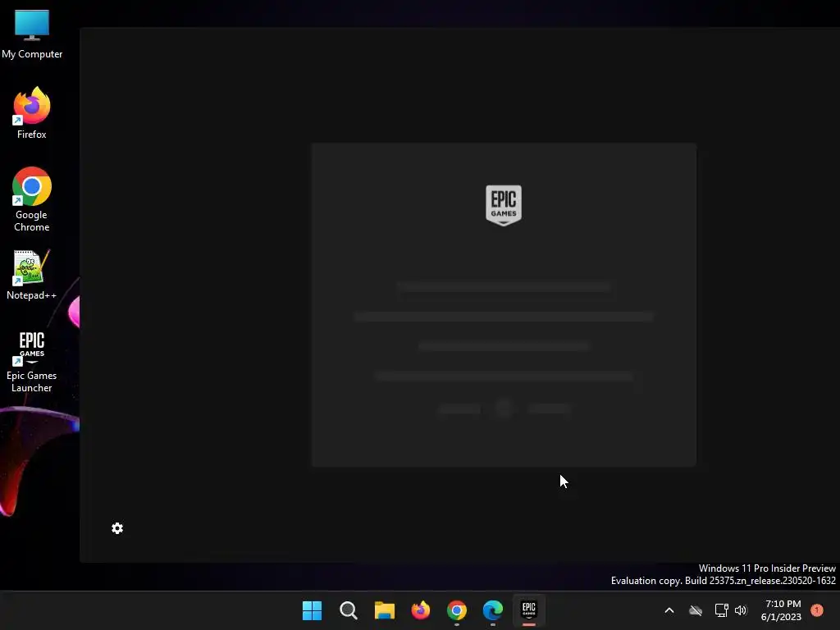The width and height of the screenshot is (840, 630).
Task: Select the Google Chrome desktop shortcut
Action: point(32,199)
